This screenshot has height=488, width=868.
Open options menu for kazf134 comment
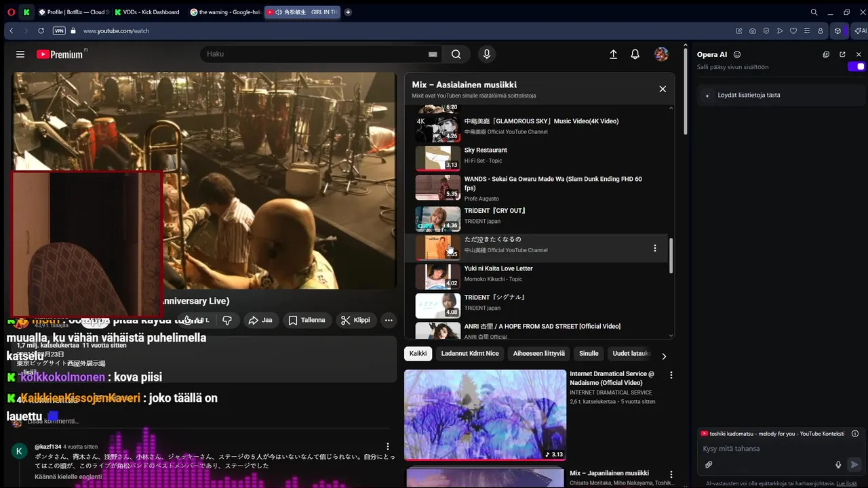[x=388, y=447]
